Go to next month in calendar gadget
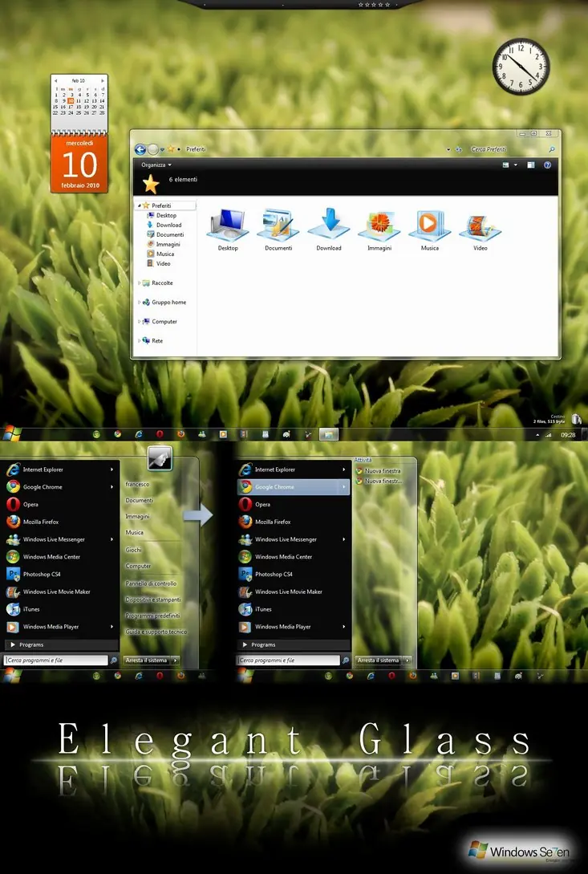588x874 pixels. [x=103, y=81]
